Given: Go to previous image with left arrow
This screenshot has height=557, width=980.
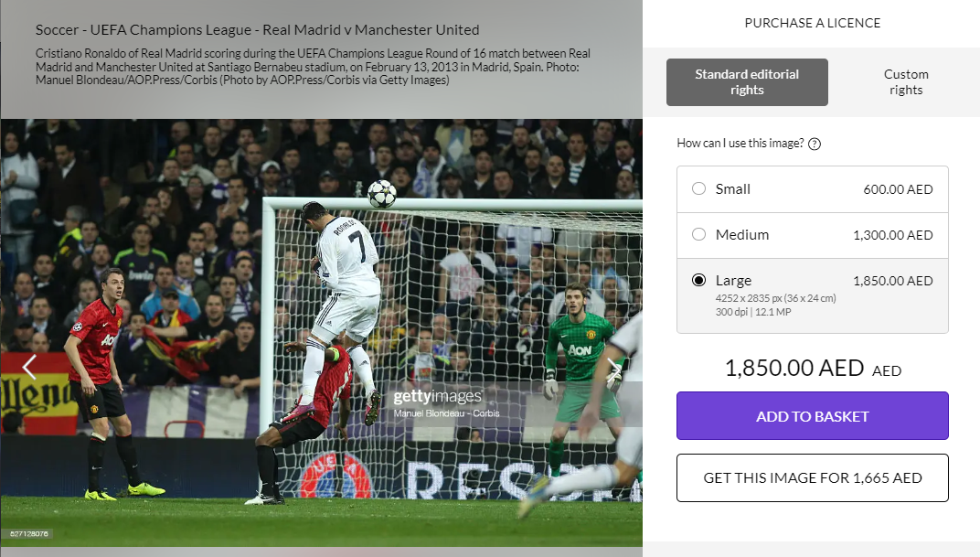Looking at the screenshot, I should click(x=29, y=367).
